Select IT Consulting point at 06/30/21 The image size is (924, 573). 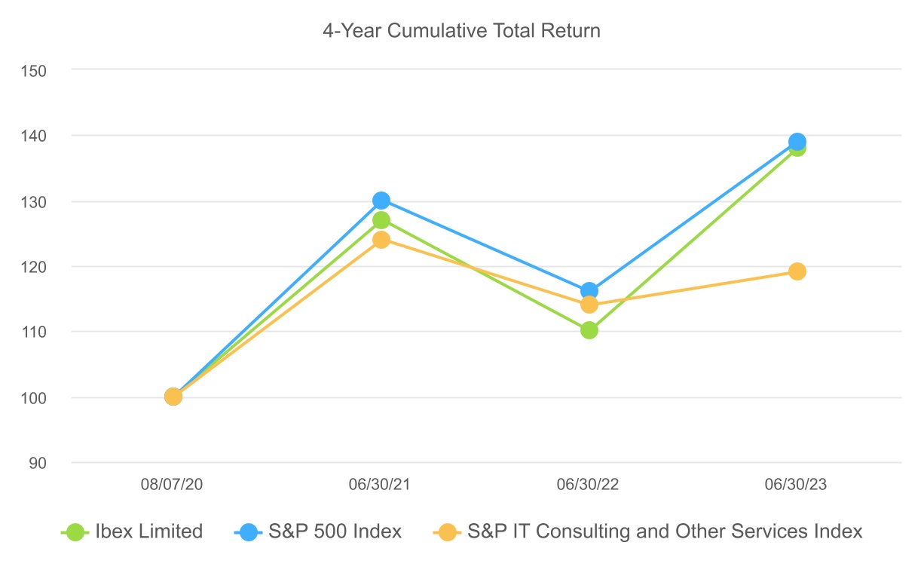tap(381, 240)
